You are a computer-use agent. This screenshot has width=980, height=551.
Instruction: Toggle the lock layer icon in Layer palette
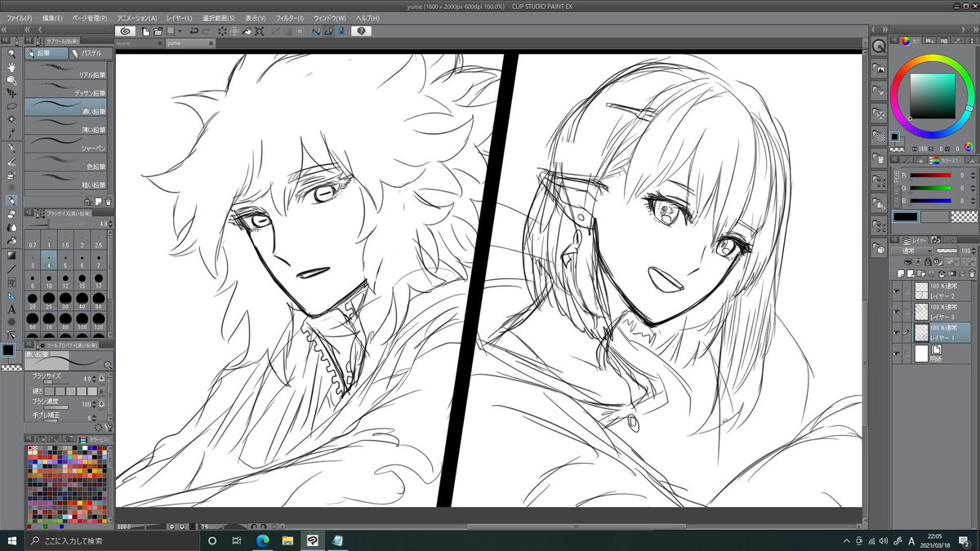coord(928,261)
